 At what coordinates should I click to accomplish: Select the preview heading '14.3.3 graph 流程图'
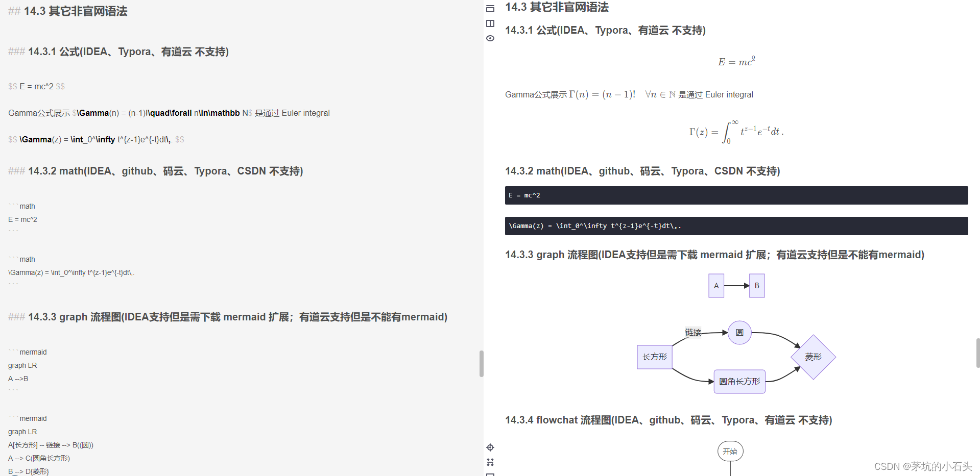pyautogui.click(x=714, y=255)
